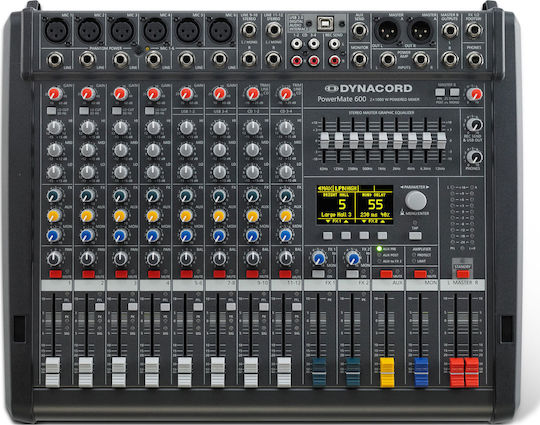Screen dimensions: 540x425
Task: Adjust the PHONES volume knob
Action: [x=475, y=157]
